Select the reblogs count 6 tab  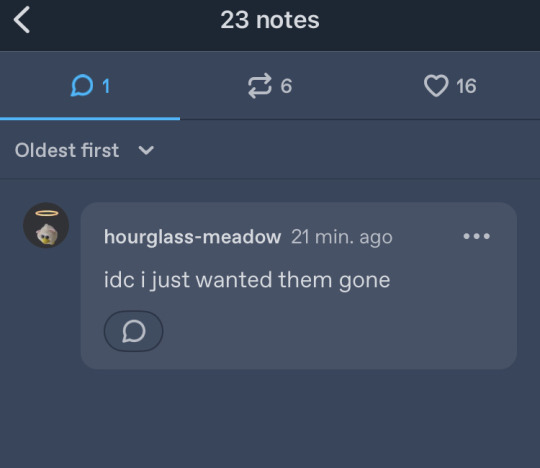pos(270,86)
